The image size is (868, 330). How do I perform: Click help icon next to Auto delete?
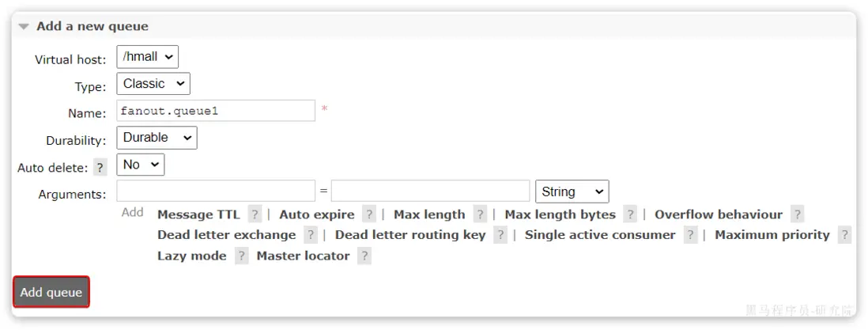coord(100,168)
